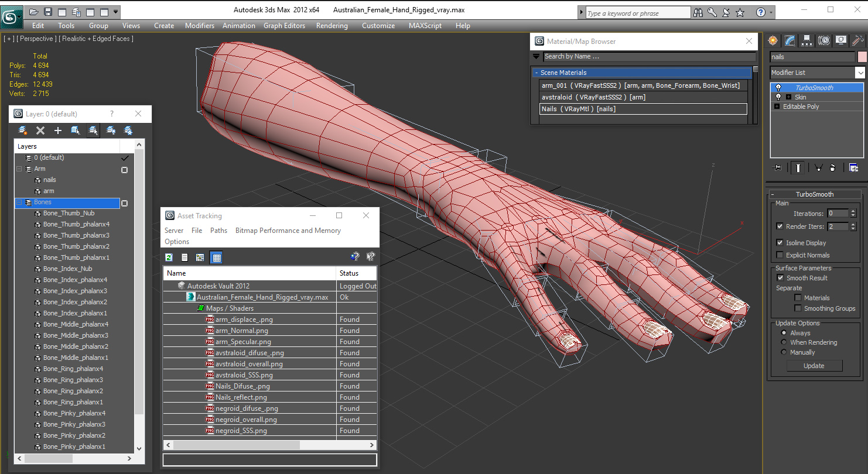Select Nails VRayMtl material entry
This screenshot has width=868, height=474.
point(643,109)
